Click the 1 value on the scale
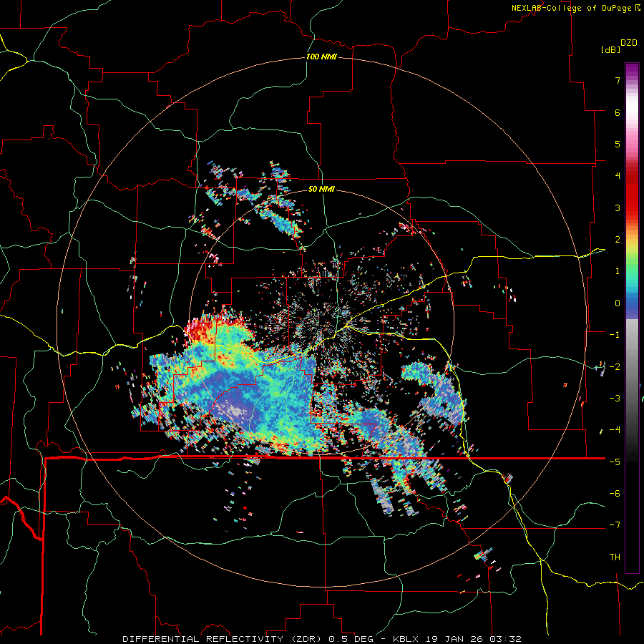This screenshot has width=644, height=644. (x=618, y=271)
